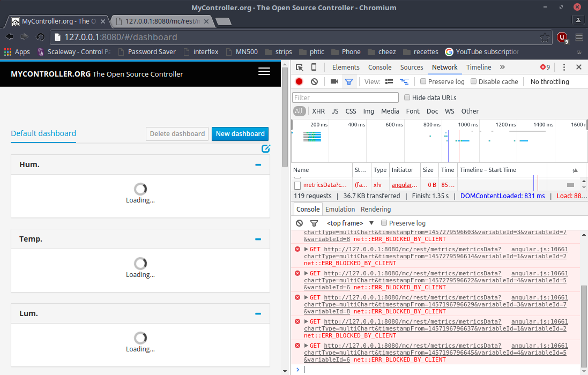Stop recording the network log
This screenshot has width=588, height=375.
299,81
